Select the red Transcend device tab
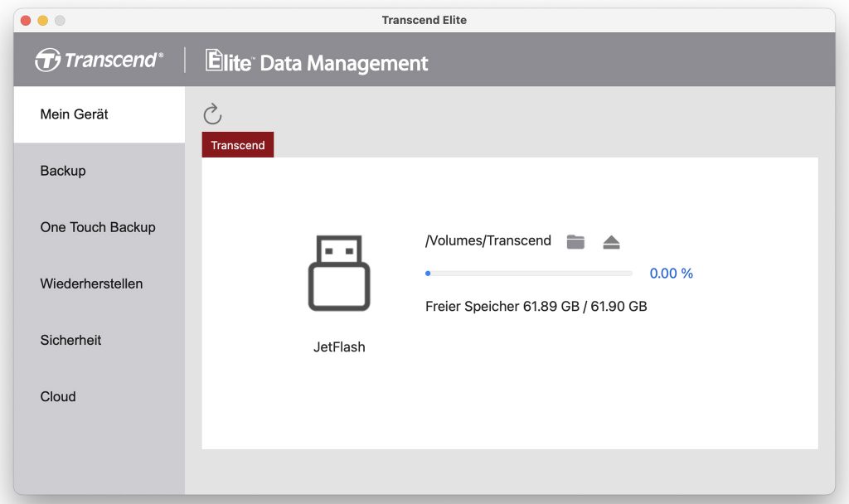The width and height of the screenshot is (849, 504). click(238, 144)
